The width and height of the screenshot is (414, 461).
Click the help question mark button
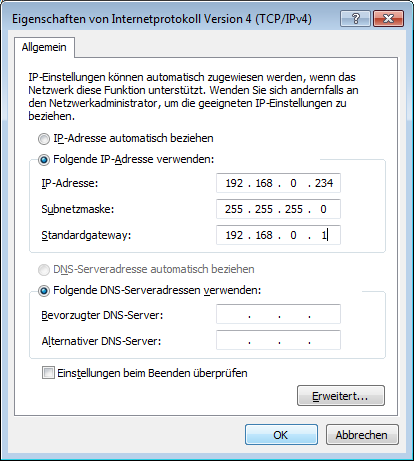(355, 19)
